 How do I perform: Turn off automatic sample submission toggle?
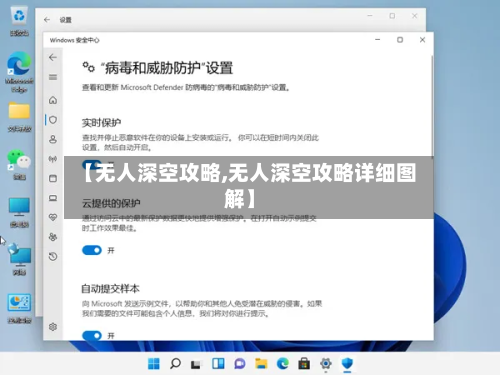tap(92, 335)
